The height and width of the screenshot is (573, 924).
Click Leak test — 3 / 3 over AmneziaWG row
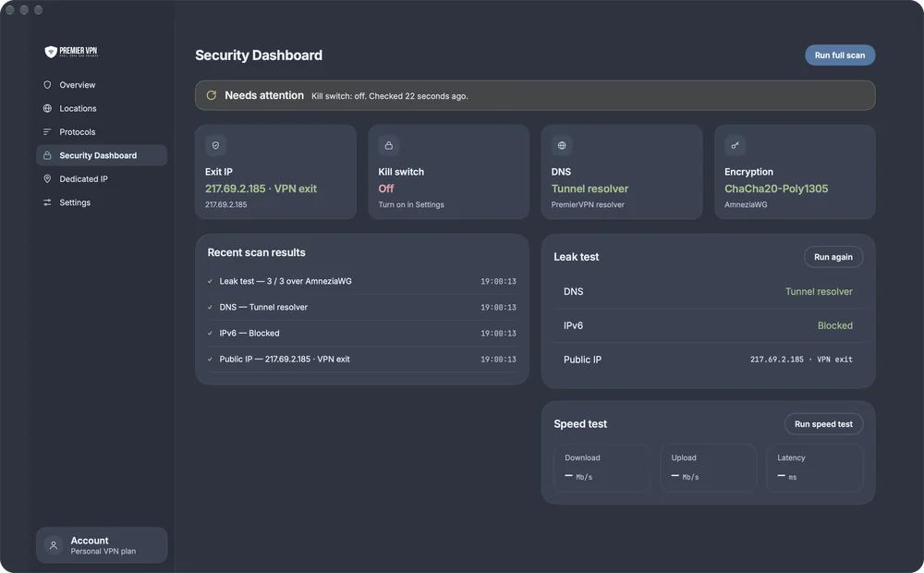pyautogui.click(x=362, y=281)
